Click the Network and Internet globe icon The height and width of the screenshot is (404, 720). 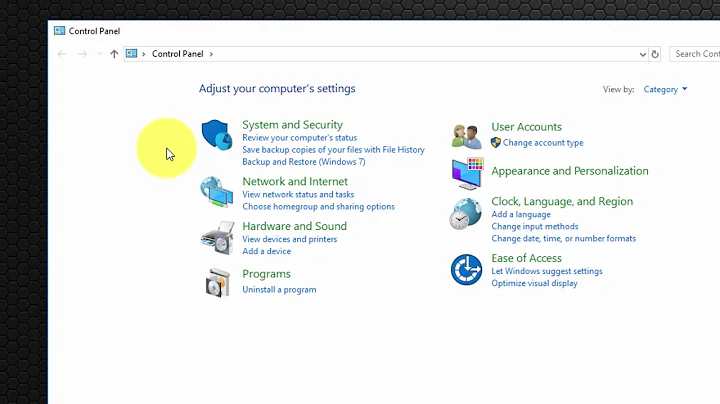(x=217, y=192)
